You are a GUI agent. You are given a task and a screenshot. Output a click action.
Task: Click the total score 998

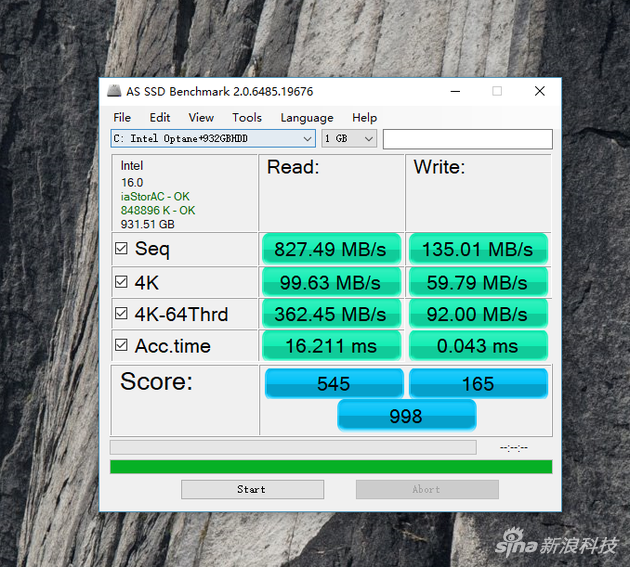tap(407, 416)
